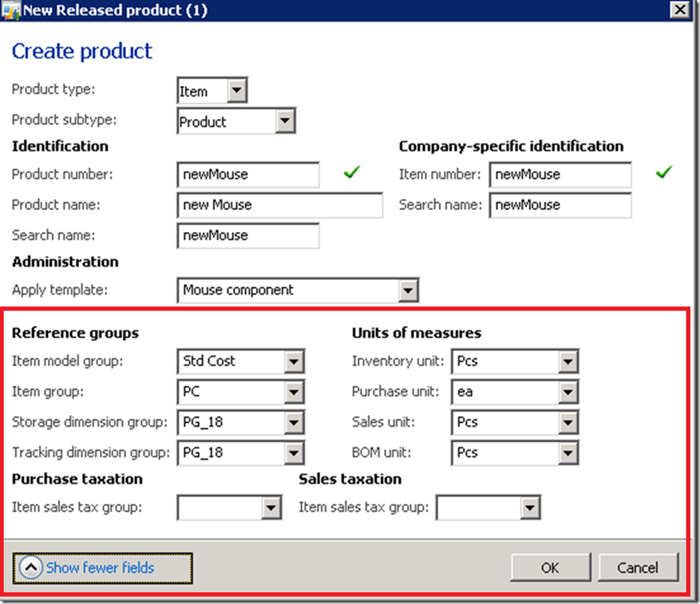Click the Product name text field
The image size is (700, 604).
pos(279,205)
